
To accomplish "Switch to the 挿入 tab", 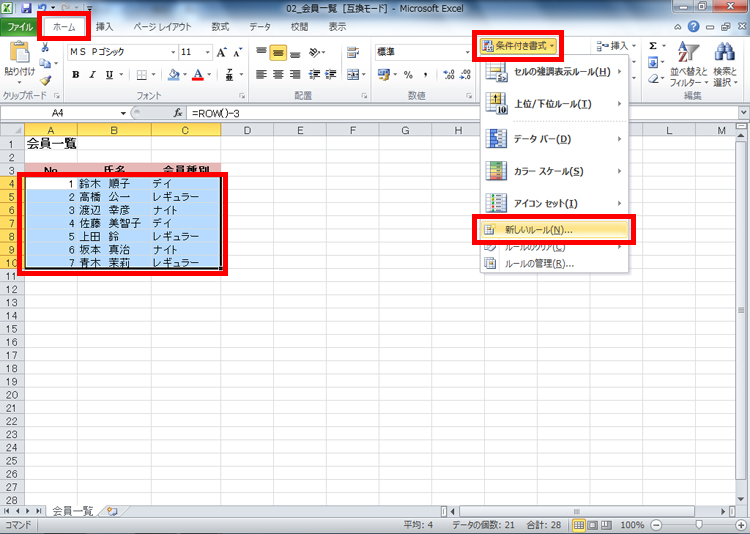I will (x=104, y=27).
